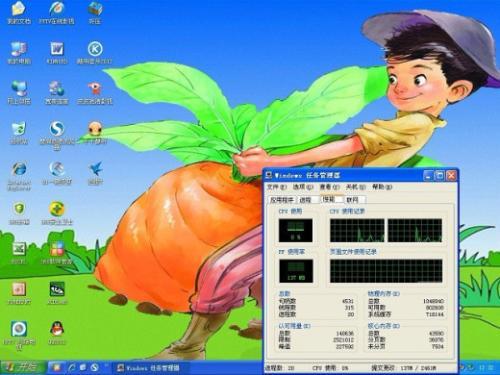Click Task Manager taskbar button

click(149, 368)
